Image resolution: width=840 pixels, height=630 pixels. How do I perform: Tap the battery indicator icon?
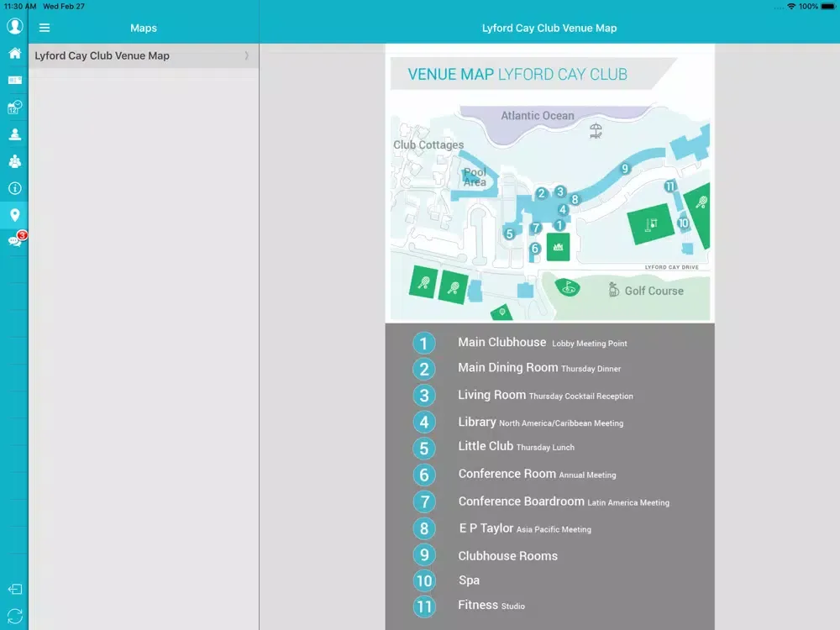(828, 7)
